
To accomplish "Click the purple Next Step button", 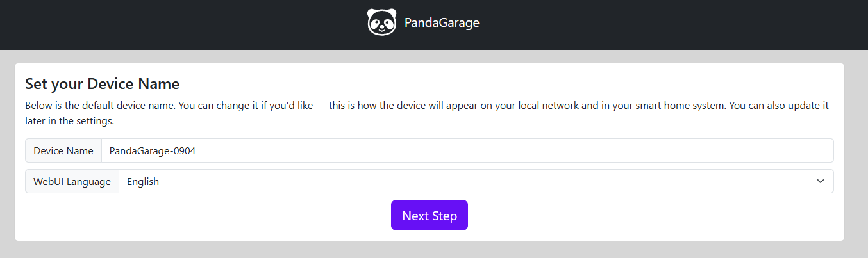I will [430, 216].
